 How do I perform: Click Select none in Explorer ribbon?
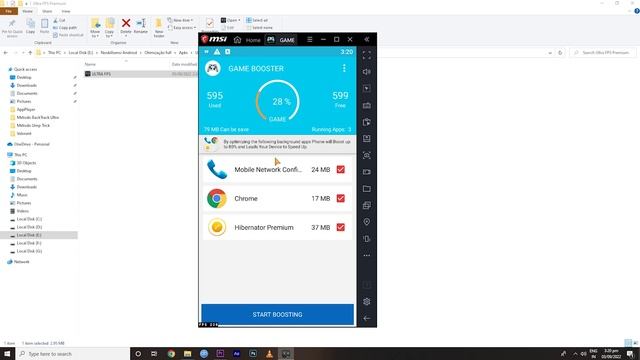tap(260, 28)
